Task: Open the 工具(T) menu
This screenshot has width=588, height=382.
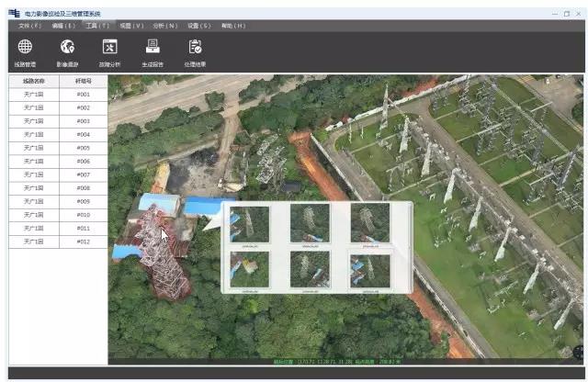Action: pos(97,26)
